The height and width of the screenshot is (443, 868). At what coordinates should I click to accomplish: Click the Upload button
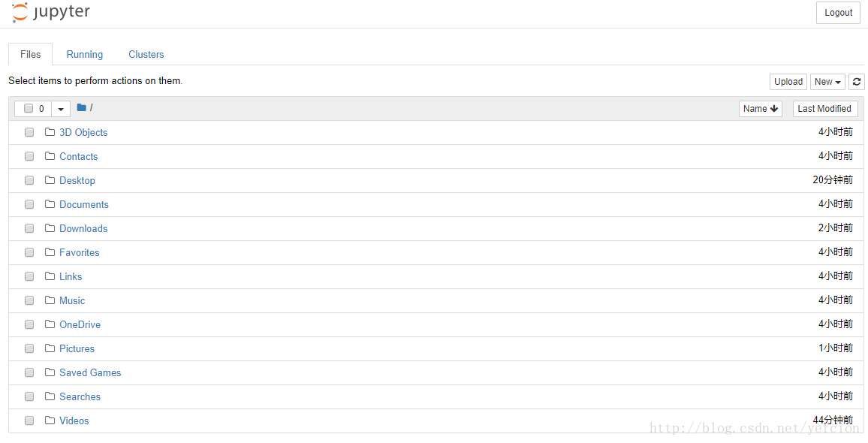pos(788,81)
